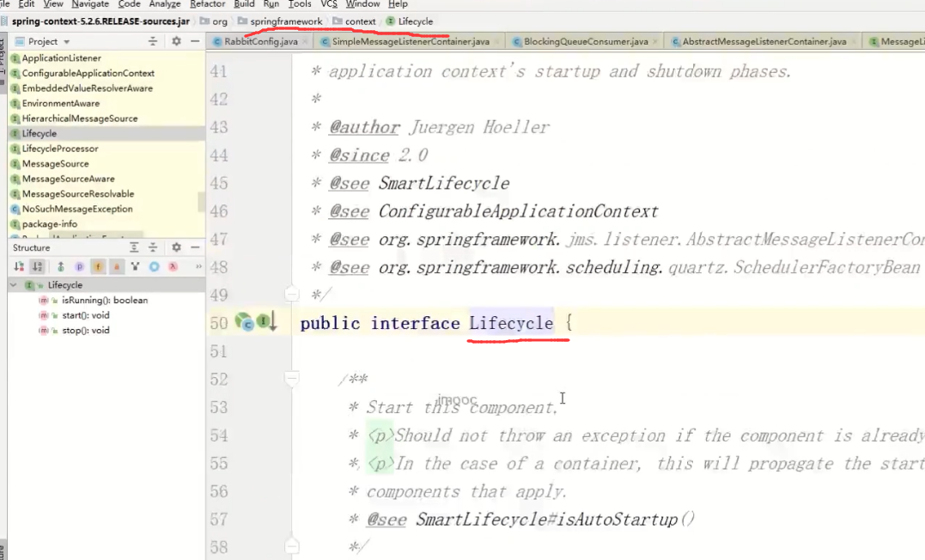Toggle Show Properties filter (purple p icon)
Image resolution: width=925 pixels, height=560 pixels.
[x=79, y=267]
